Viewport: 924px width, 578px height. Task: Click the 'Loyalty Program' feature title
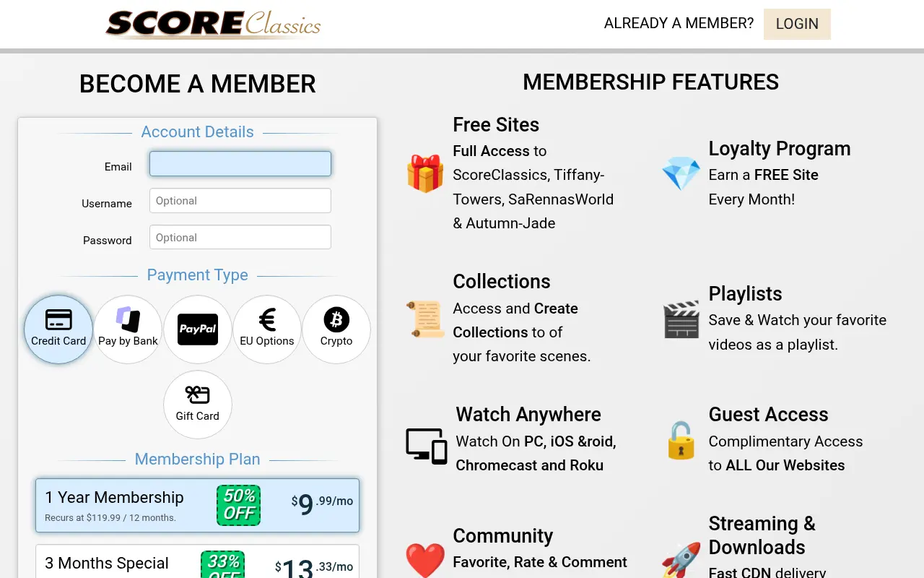(780, 148)
